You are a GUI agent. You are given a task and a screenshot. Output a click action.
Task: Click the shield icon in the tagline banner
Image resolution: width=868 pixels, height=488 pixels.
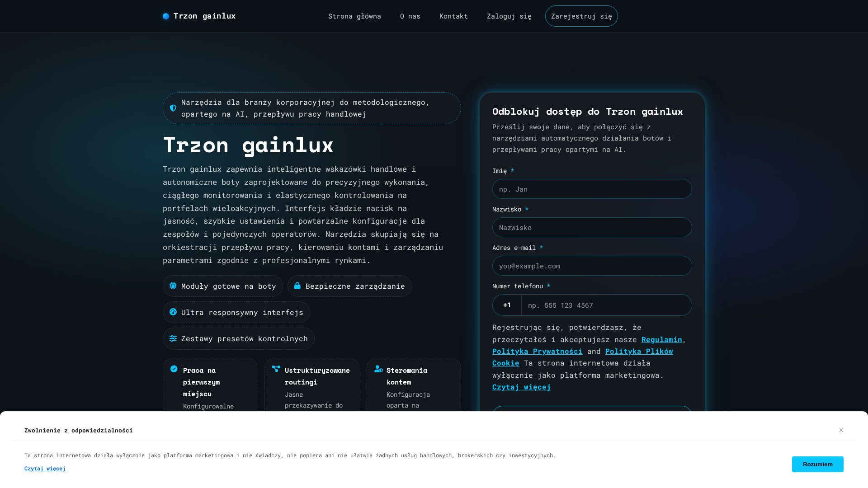(x=173, y=108)
